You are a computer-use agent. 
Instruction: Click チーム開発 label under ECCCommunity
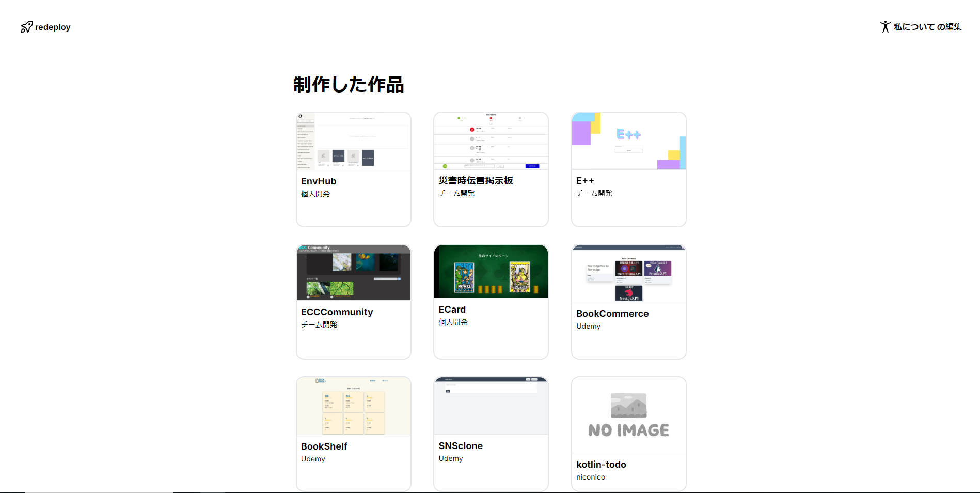[319, 325]
